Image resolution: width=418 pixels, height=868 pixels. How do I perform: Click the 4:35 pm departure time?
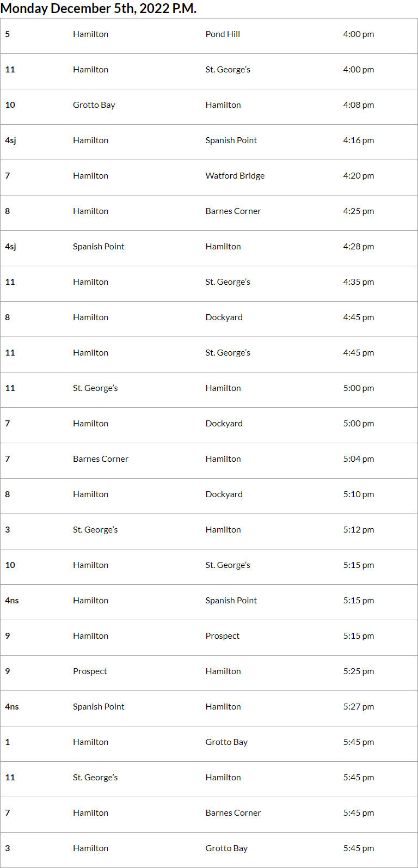coord(358,282)
